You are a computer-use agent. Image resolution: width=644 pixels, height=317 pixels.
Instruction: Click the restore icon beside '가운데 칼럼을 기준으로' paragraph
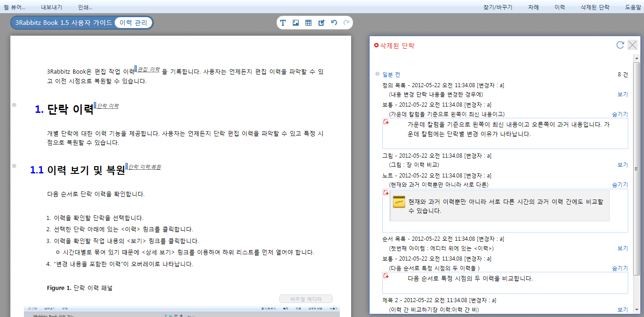tap(386, 122)
